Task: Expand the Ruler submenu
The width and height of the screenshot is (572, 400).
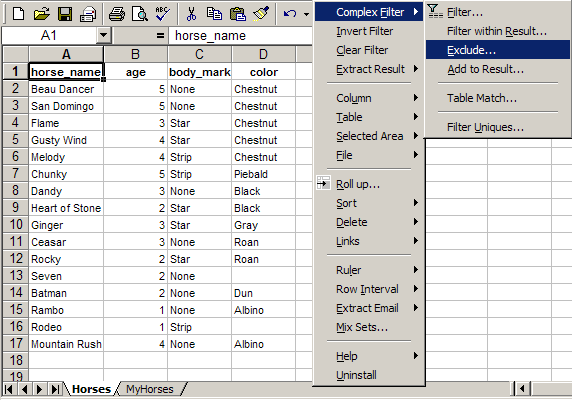Action: 369,270
